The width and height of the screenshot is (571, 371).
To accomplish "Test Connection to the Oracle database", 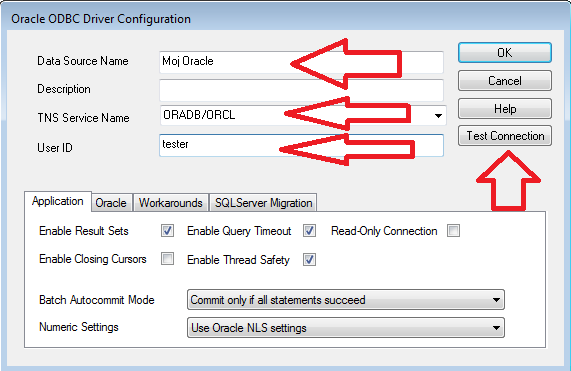I will [505, 136].
